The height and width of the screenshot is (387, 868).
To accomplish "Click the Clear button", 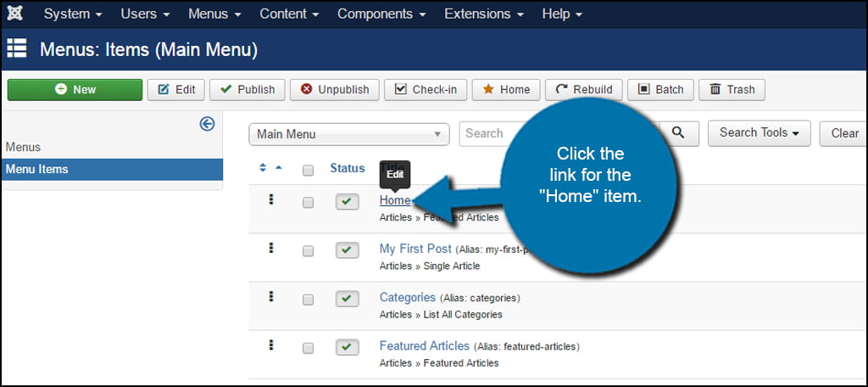I will click(843, 133).
